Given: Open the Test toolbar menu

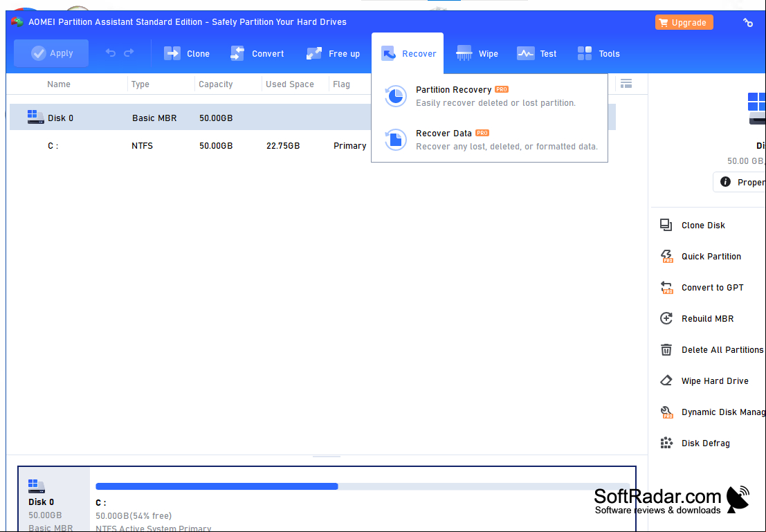Looking at the screenshot, I should click(536, 54).
